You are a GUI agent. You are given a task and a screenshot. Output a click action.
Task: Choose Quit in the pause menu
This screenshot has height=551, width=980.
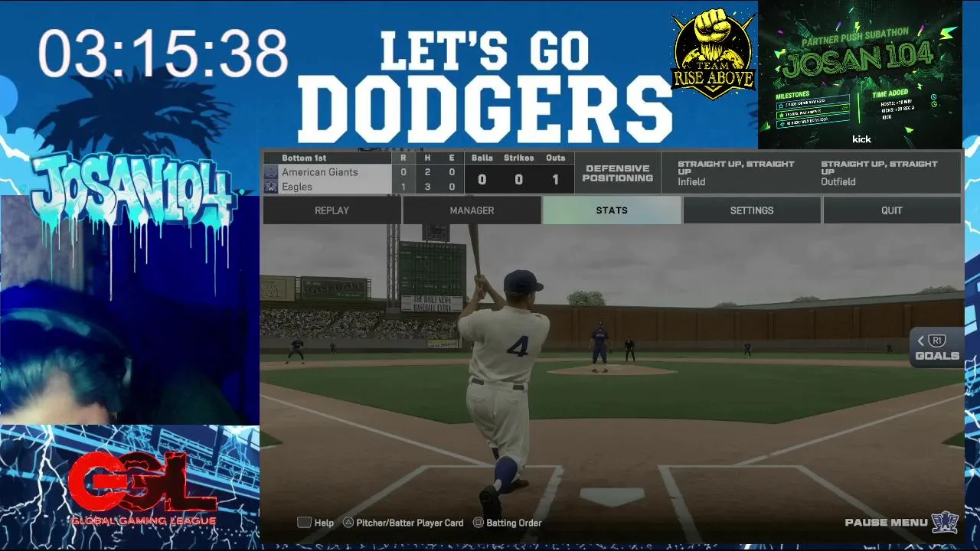coord(892,210)
